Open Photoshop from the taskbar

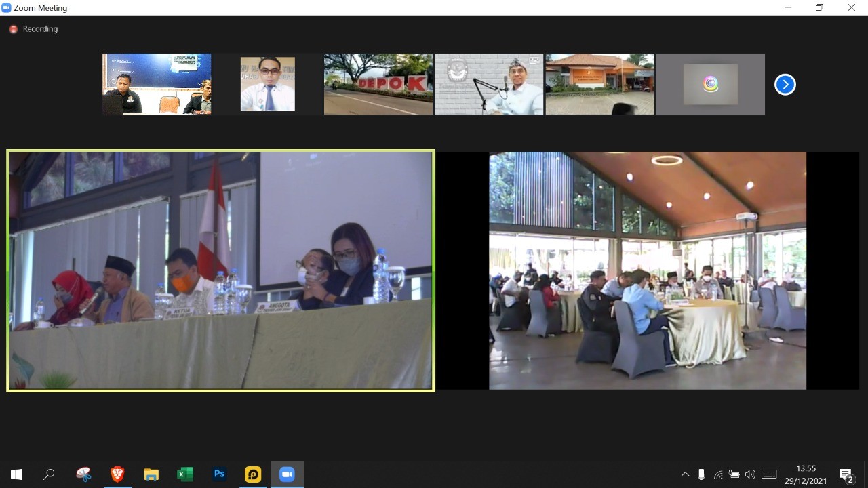point(219,474)
